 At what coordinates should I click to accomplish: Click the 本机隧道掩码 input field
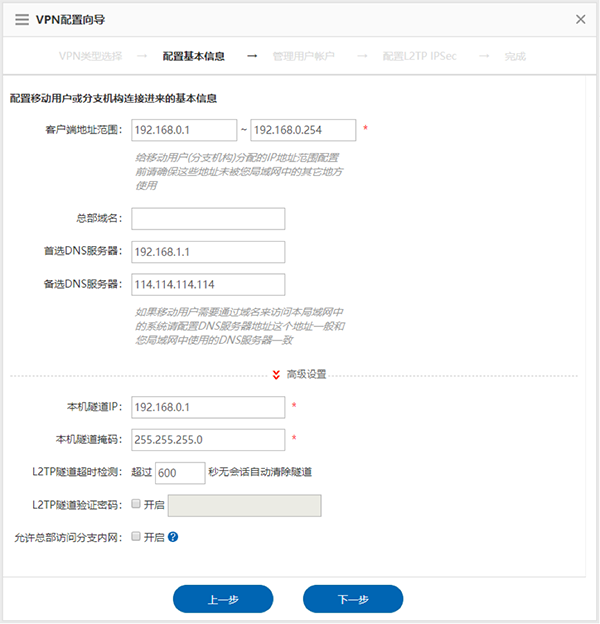[208, 439]
